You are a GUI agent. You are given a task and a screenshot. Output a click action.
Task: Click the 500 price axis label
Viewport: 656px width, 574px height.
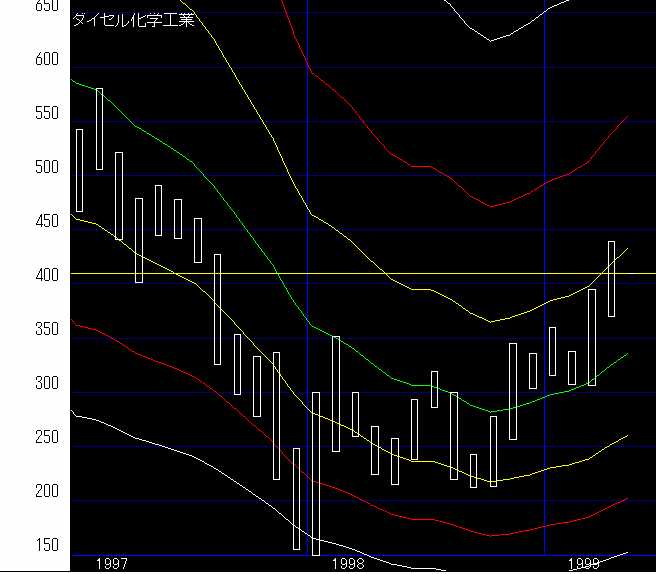19,168
